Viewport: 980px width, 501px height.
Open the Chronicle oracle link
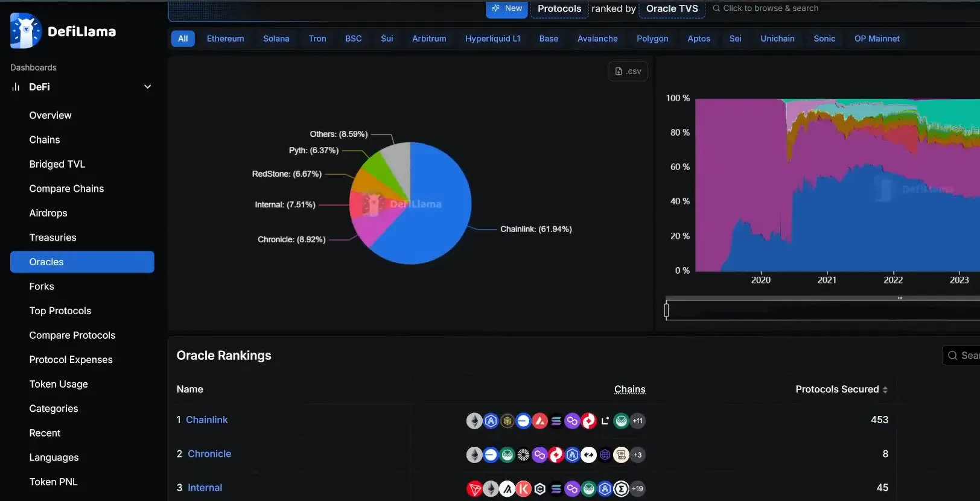tap(209, 453)
